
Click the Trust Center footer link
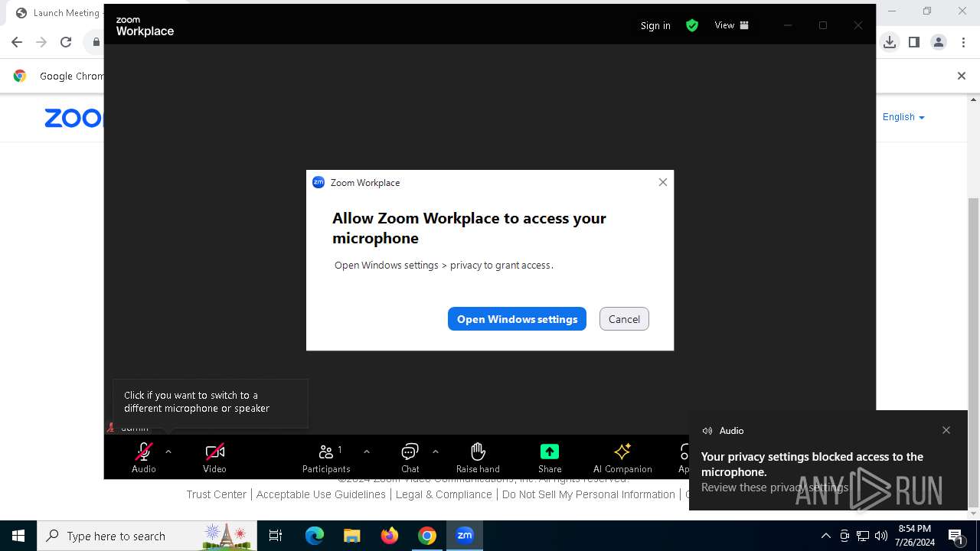coord(217,494)
